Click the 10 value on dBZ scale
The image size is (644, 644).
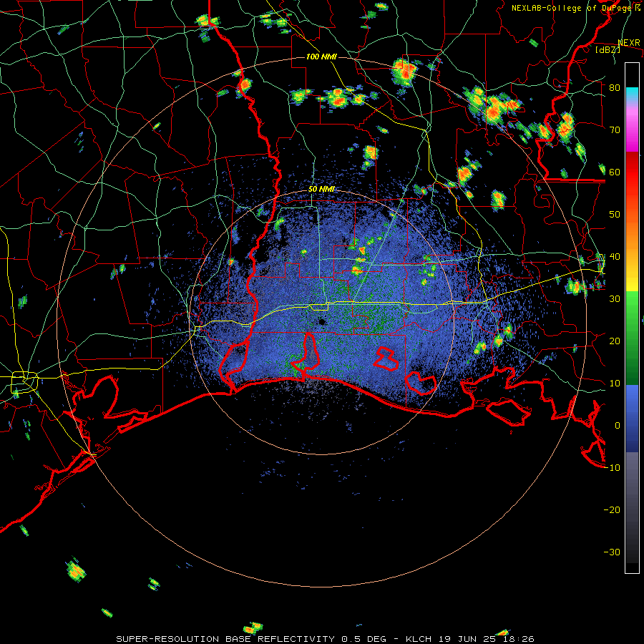tap(615, 384)
